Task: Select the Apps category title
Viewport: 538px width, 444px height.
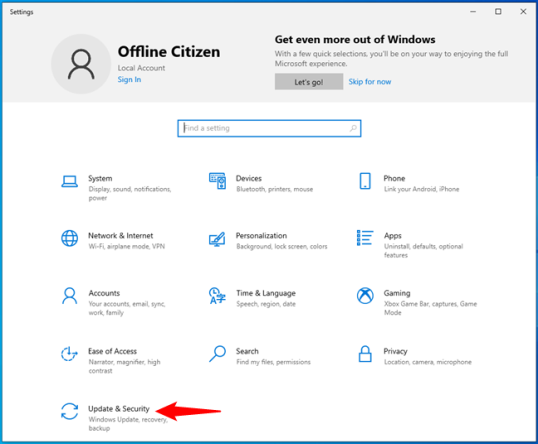Action: coord(393,236)
